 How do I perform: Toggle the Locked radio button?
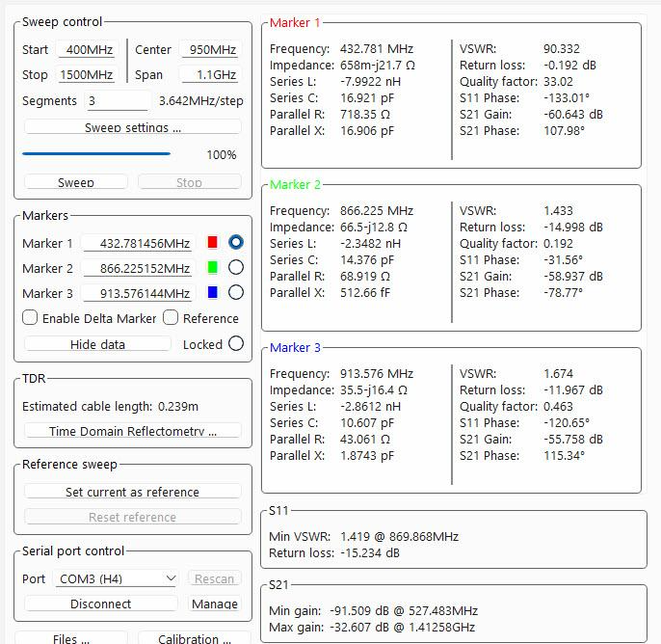[236, 343]
